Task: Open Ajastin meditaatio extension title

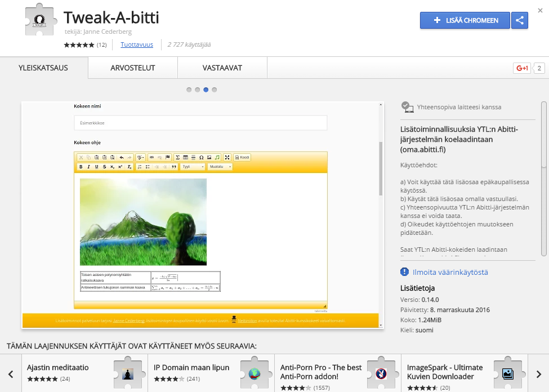Action: coord(58,367)
